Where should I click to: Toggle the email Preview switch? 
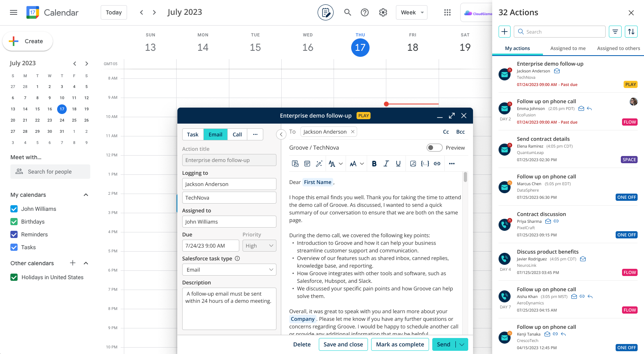tap(435, 148)
